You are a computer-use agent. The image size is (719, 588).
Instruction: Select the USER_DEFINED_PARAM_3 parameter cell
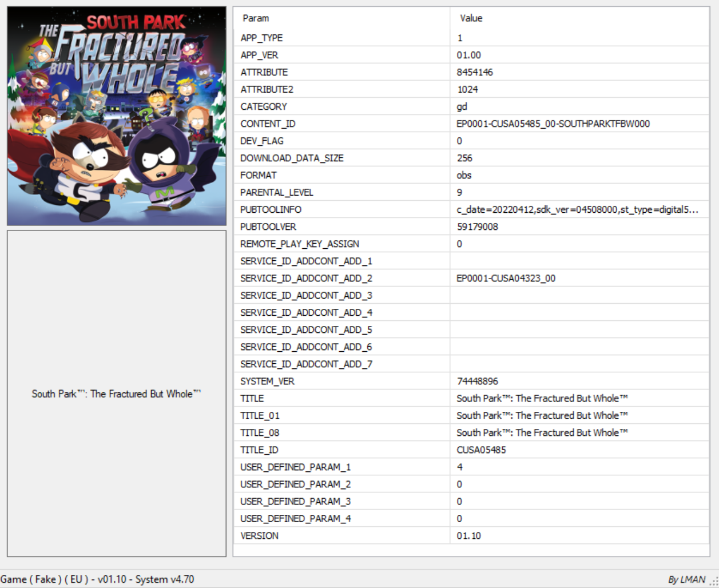click(x=341, y=501)
